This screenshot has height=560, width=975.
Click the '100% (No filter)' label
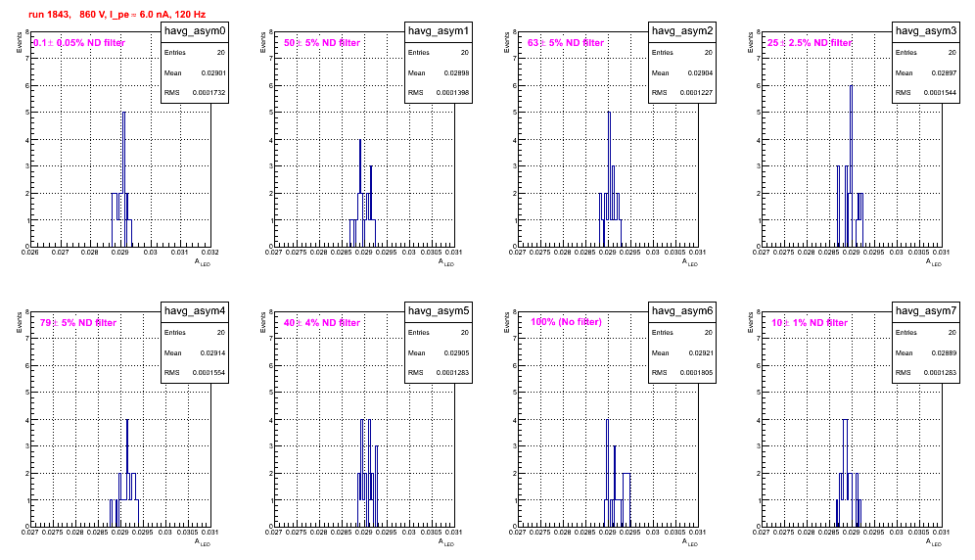point(567,322)
